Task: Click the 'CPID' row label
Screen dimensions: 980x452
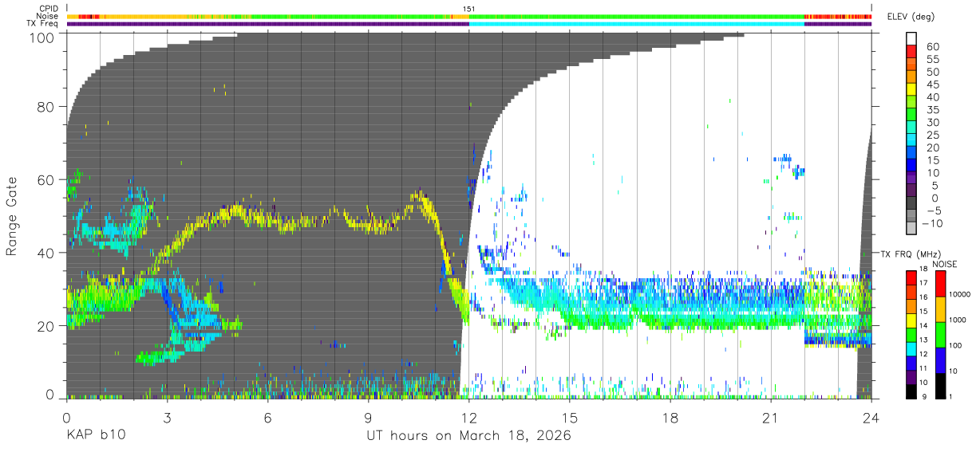Action: [x=49, y=9]
